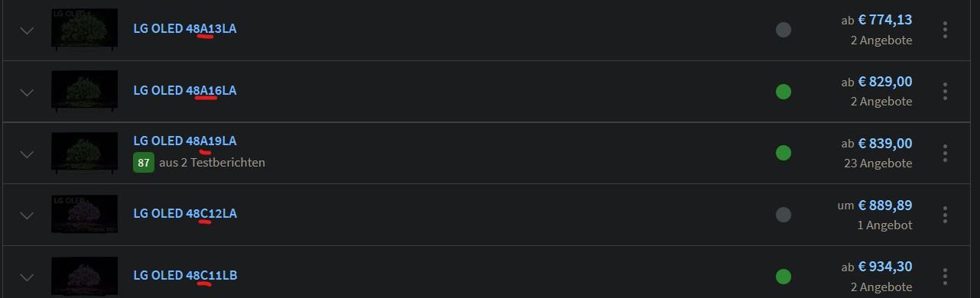
Task: Click the LG OLED 48C11LB thumbnail image
Action: coord(84,277)
